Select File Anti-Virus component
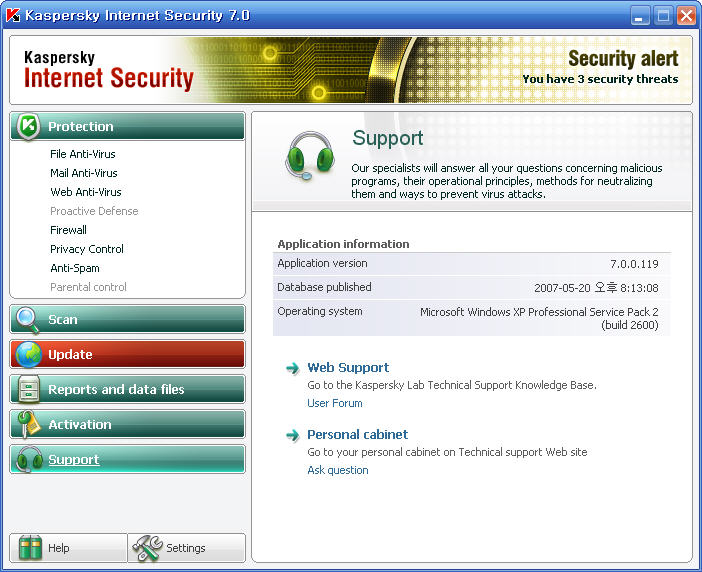 click(83, 154)
